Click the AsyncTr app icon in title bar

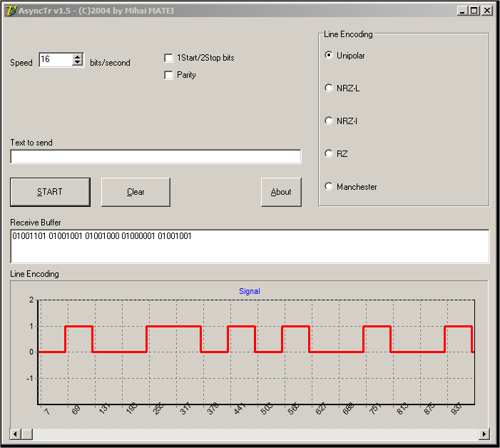(11, 11)
